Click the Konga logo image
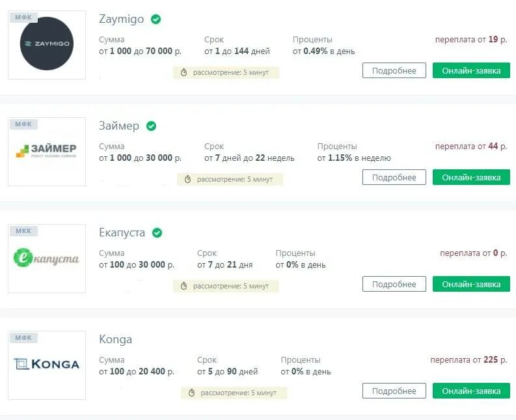516x420 pixels. (47, 365)
